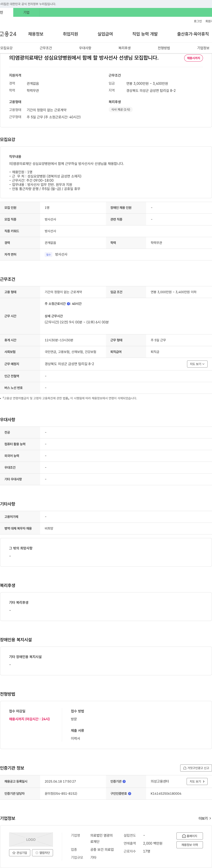212x868 pixels.
Task: View 채용정보 이력 history
Action: click(189, 845)
